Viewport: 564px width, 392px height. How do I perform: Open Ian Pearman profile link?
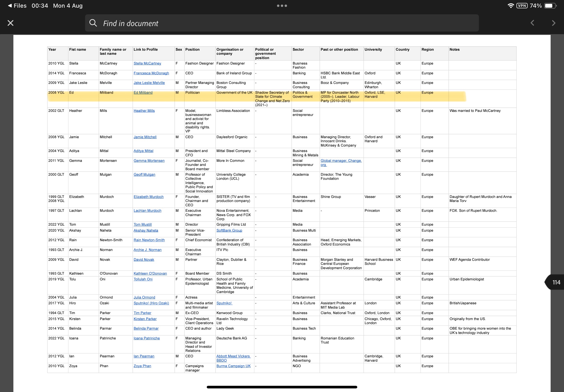pos(144,356)
